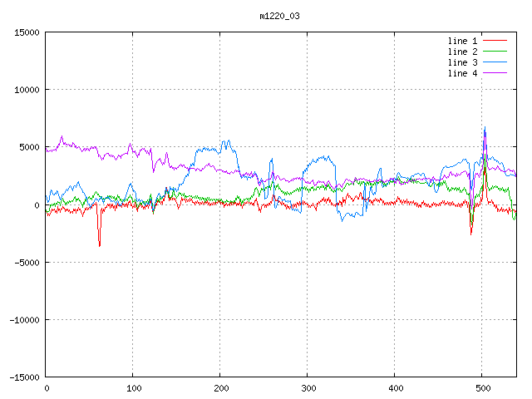
Task: Click the 200 x-axis tick label
Action: pos(220,387)
